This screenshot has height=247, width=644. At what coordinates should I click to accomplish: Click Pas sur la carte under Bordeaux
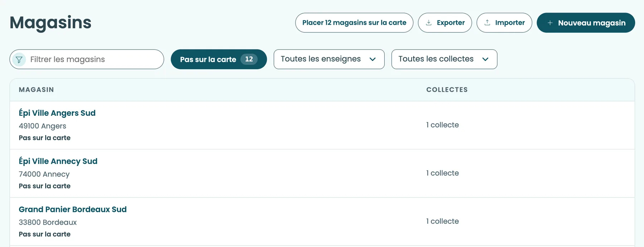[x=44, y=234]
